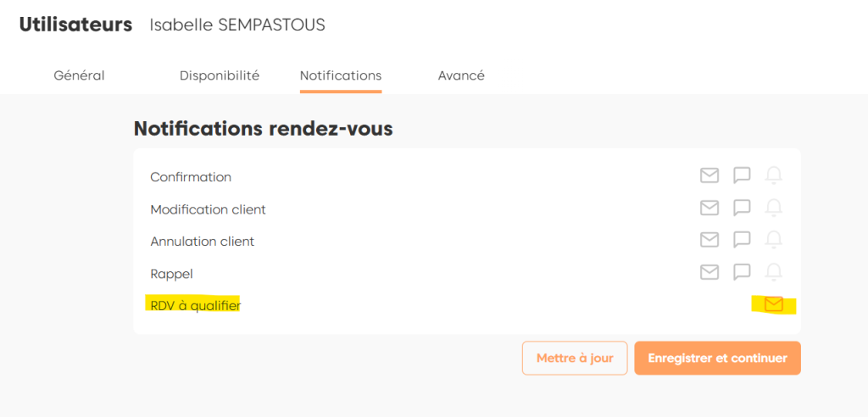Disable the orange email icon for RDV à qualifier
This screenshot has height=417, width=868.
pyautogui.click(x=773, y=304)
